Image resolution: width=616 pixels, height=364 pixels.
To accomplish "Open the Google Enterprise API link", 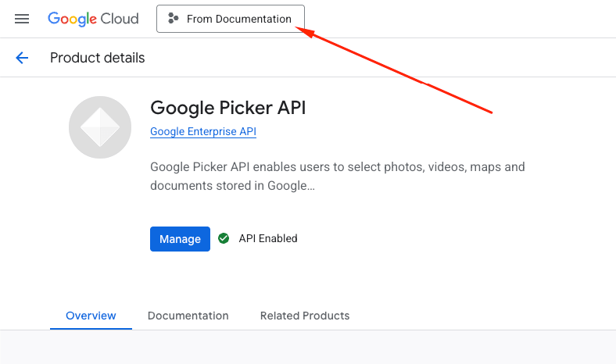I will [202, 132].
